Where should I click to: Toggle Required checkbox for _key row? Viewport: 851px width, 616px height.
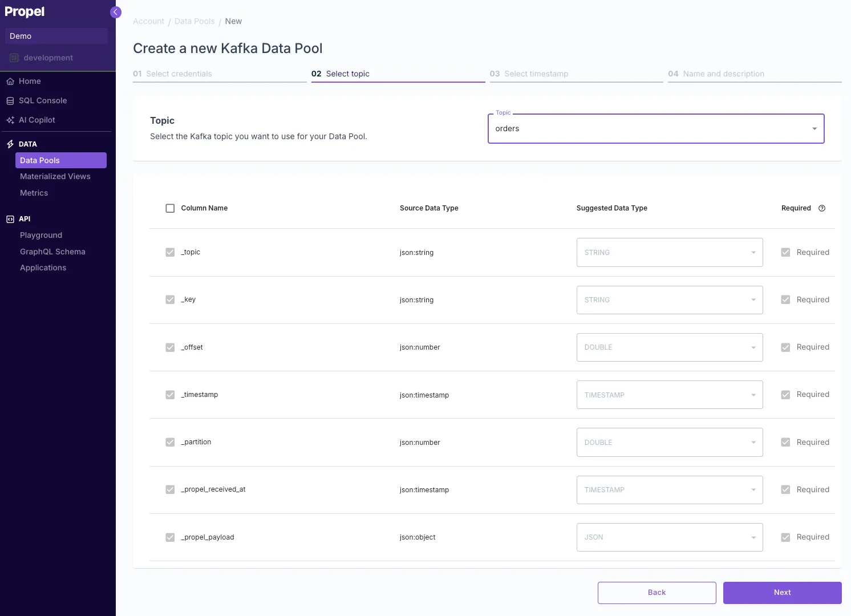(785, 299)
